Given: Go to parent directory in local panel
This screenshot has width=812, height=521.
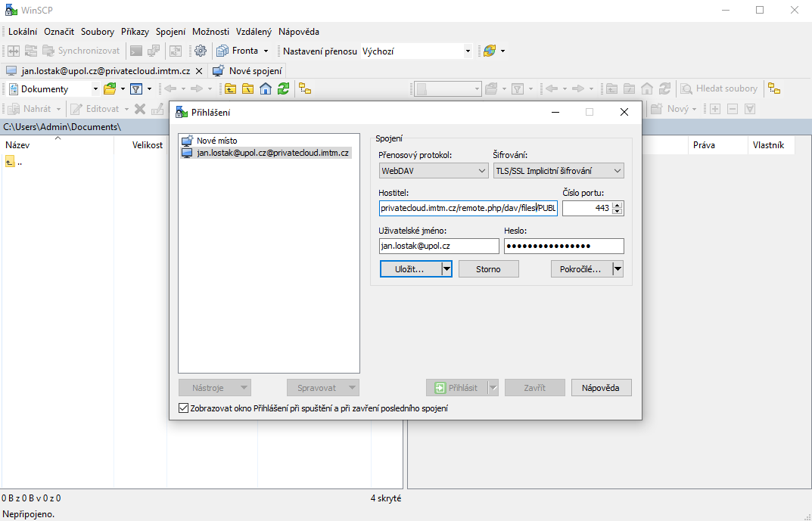Looking at the screenshot, I should point(231,89).
